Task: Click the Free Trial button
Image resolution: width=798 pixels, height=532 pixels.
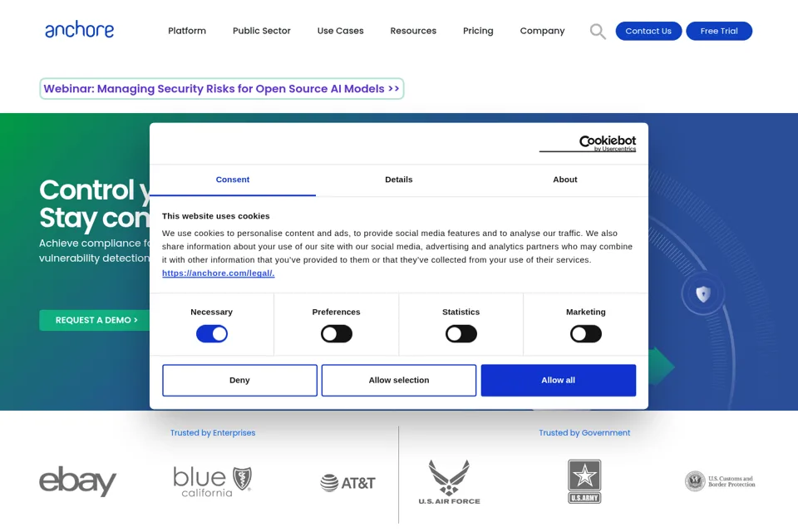Action: (x=718, y=31)
